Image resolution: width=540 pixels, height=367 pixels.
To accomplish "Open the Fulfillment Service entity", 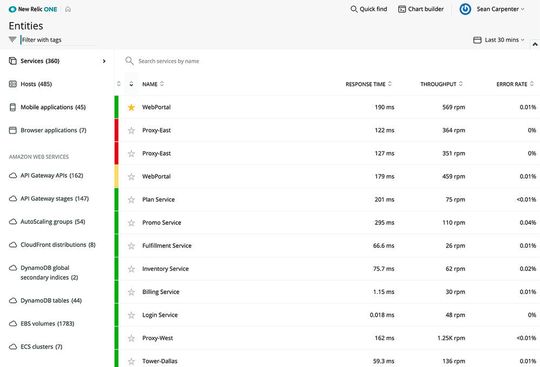I will (167, 245).
